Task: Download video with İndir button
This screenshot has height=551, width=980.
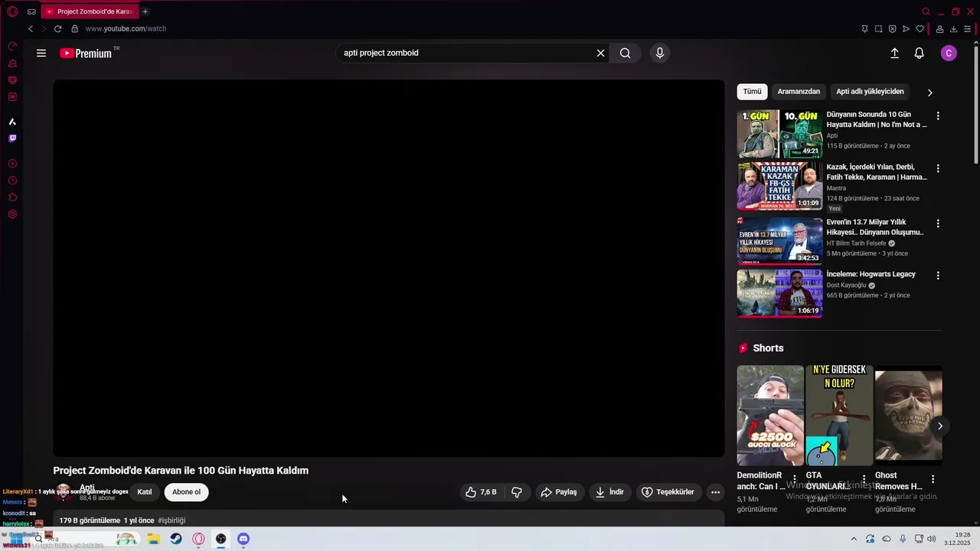Action: (610, 492)
